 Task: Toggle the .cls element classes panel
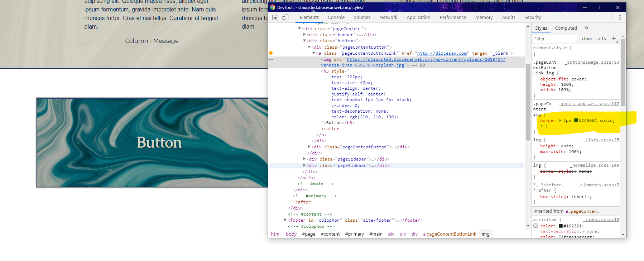(601, 39)
